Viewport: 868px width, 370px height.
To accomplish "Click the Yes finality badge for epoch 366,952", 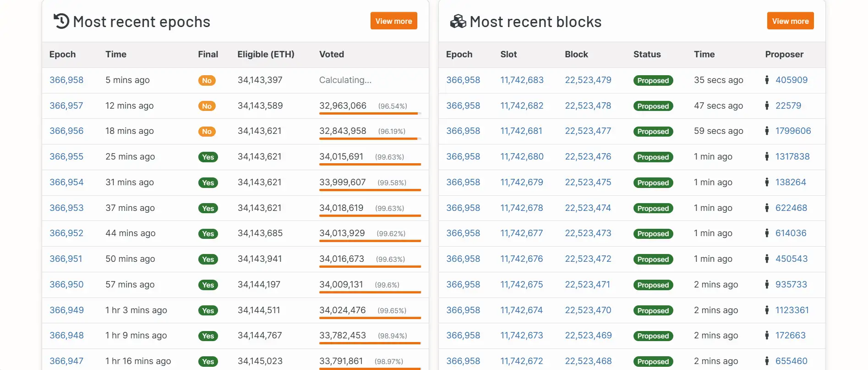I will [x=208, y=234].
